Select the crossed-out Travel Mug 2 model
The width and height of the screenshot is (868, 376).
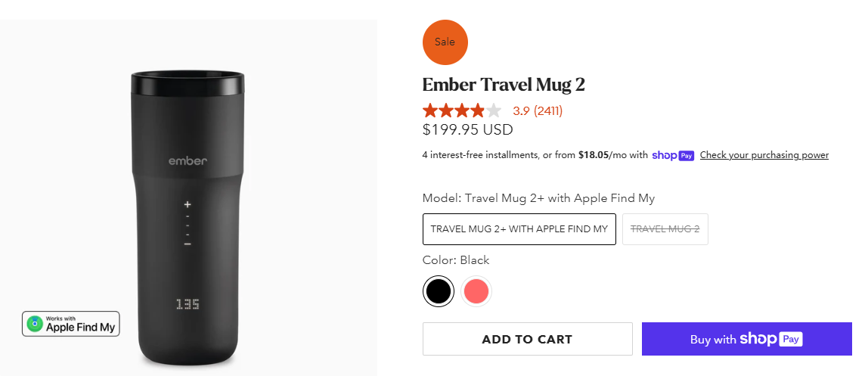pyautogui.click(x=665, y=229)
